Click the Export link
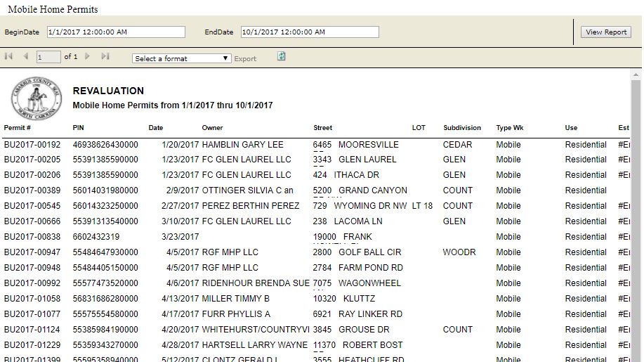The image size is (644, 362). click(x=245, y=59)
